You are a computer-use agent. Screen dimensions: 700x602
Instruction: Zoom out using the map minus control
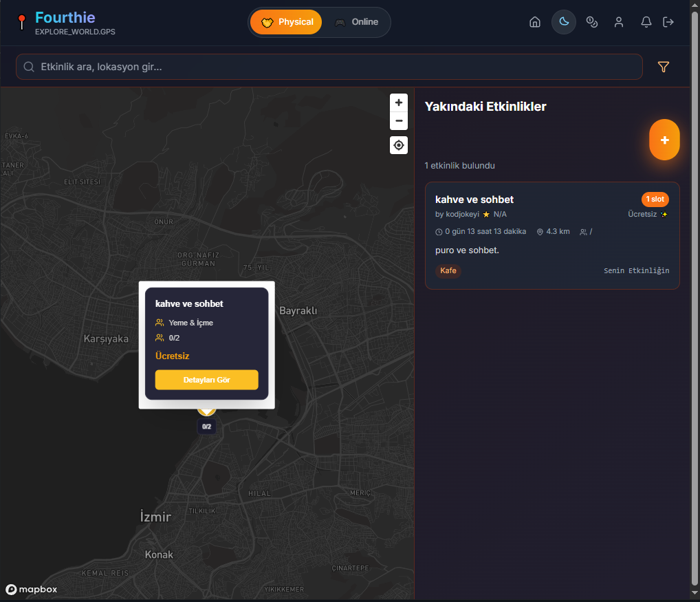399,121
